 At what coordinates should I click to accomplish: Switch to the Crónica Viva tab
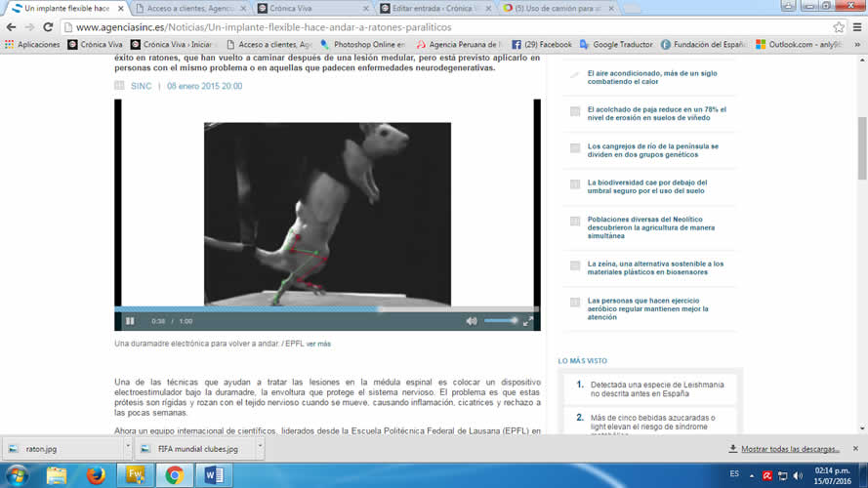pos(310,9)
